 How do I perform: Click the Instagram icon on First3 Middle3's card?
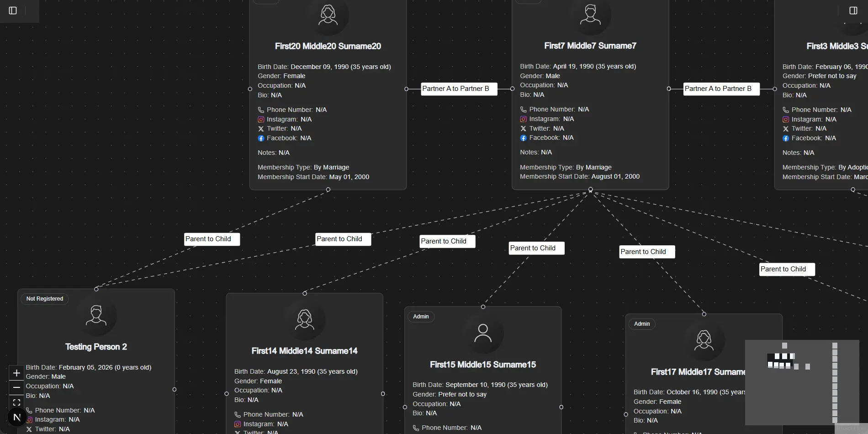click(x=785, y=119)
